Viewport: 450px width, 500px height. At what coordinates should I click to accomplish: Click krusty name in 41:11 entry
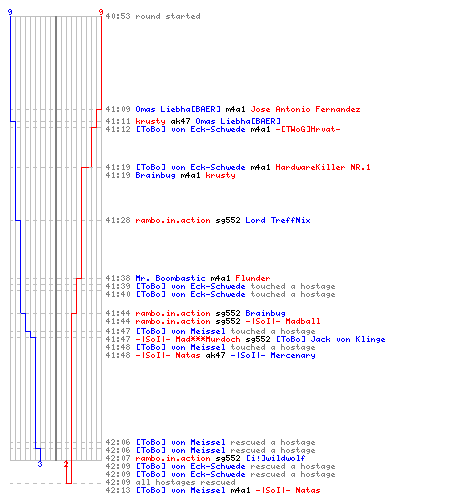click(150, 121)
